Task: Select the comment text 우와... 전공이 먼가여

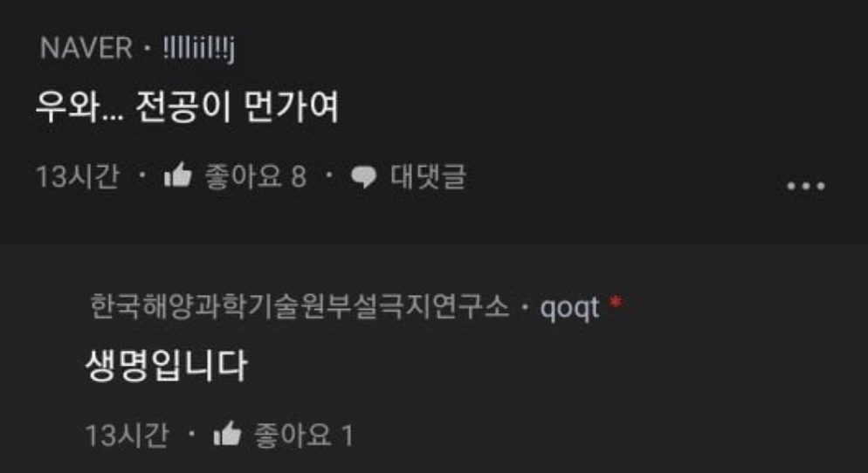Action: tap(187, 106)
